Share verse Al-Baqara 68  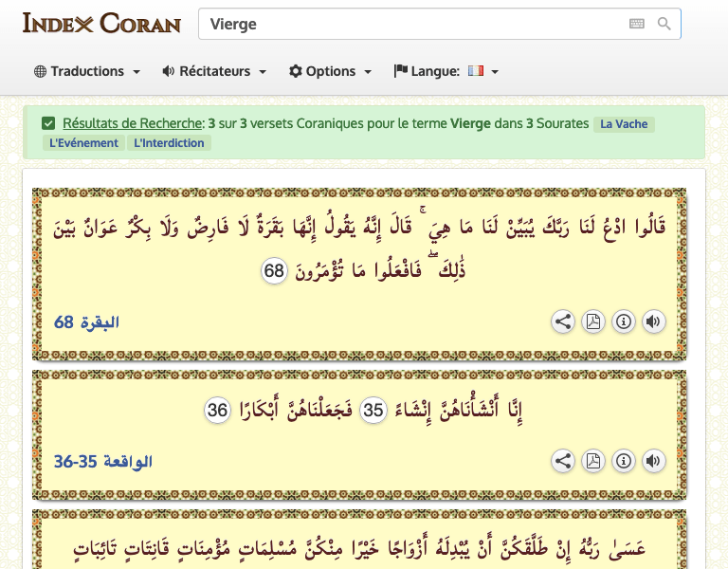coord(563,321)
